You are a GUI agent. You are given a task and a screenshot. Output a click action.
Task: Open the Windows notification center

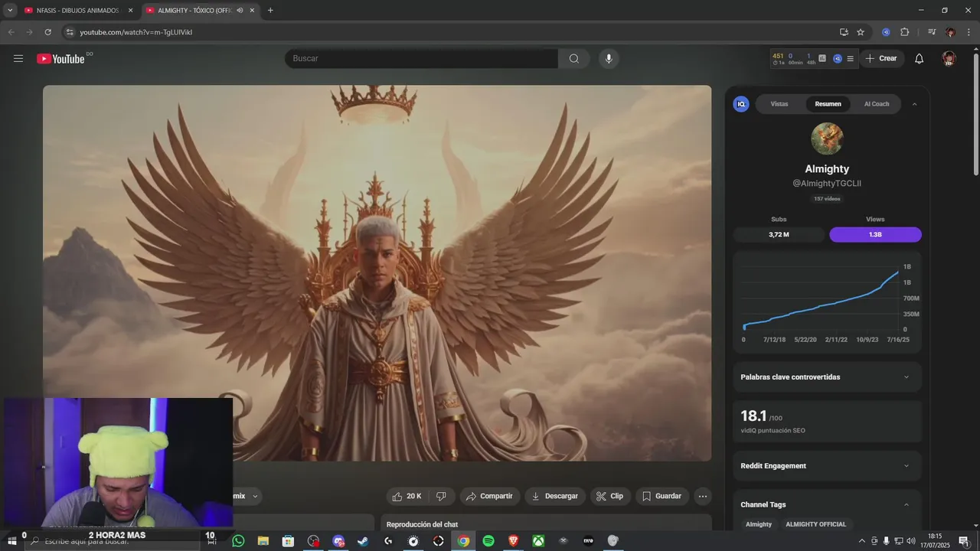pos(964,541)
